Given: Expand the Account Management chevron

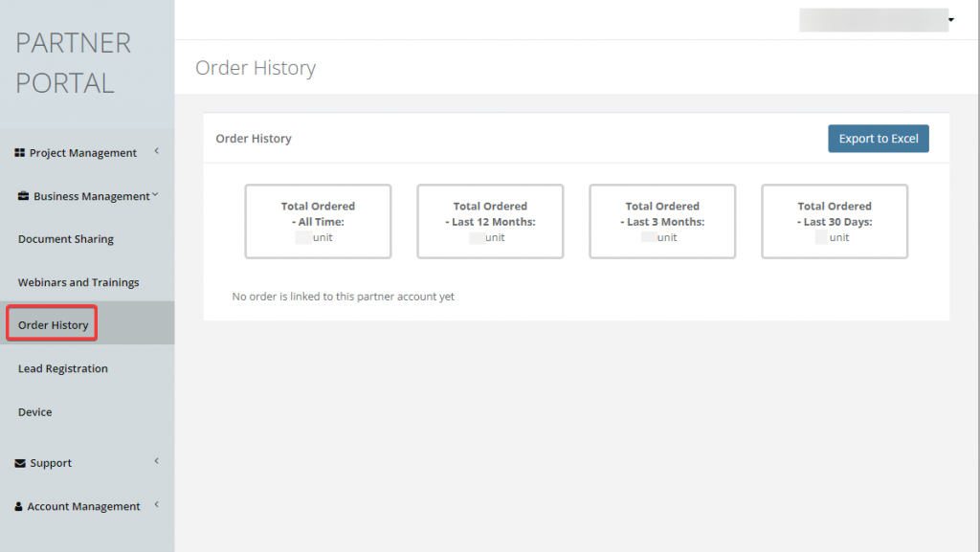Looking at the screenshot, I should [x=156, y=505].
